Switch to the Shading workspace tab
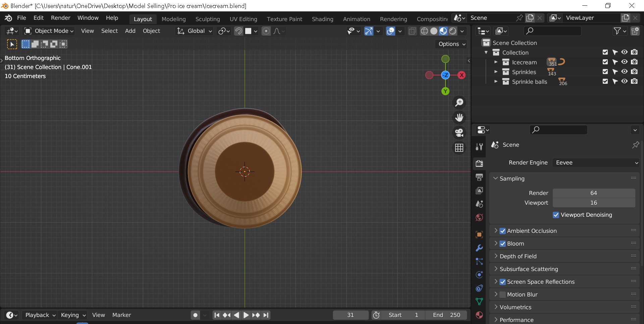The height and width of the screenshot is (324, 644). pos(322,19)
